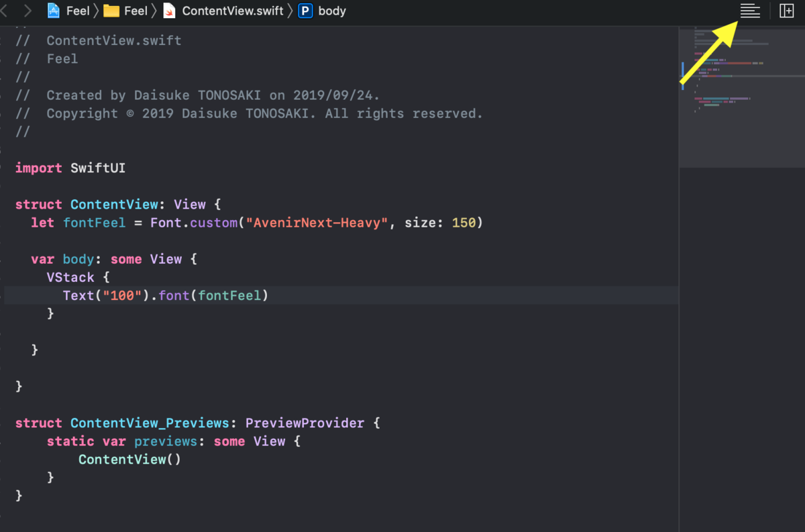Image resolution: width=805 pixels, height=532 pixels.
Task: Click the "custom" method name
Action: pyautogui.click(x=213, y=222)
